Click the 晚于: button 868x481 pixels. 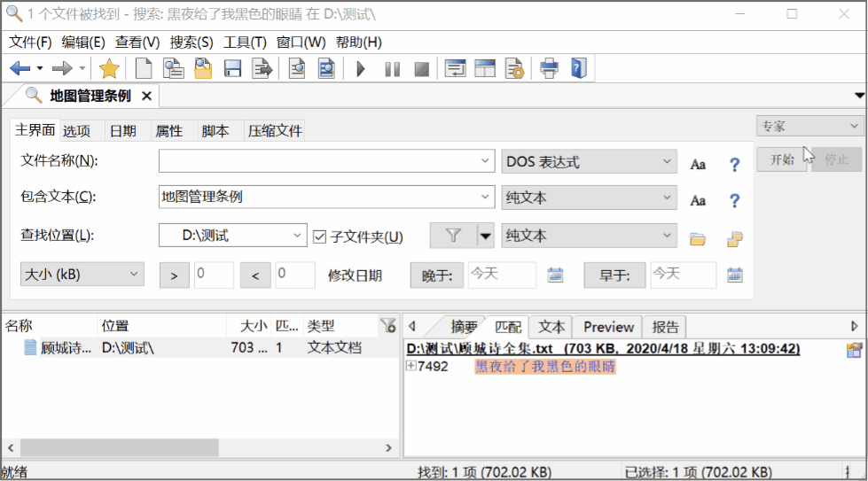coord(436,275)
